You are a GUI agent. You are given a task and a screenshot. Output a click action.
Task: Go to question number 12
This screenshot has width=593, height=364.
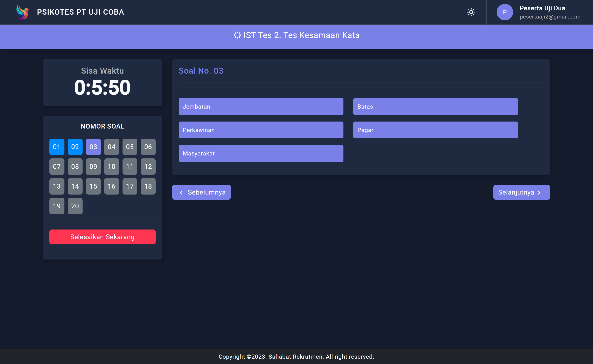148,166
